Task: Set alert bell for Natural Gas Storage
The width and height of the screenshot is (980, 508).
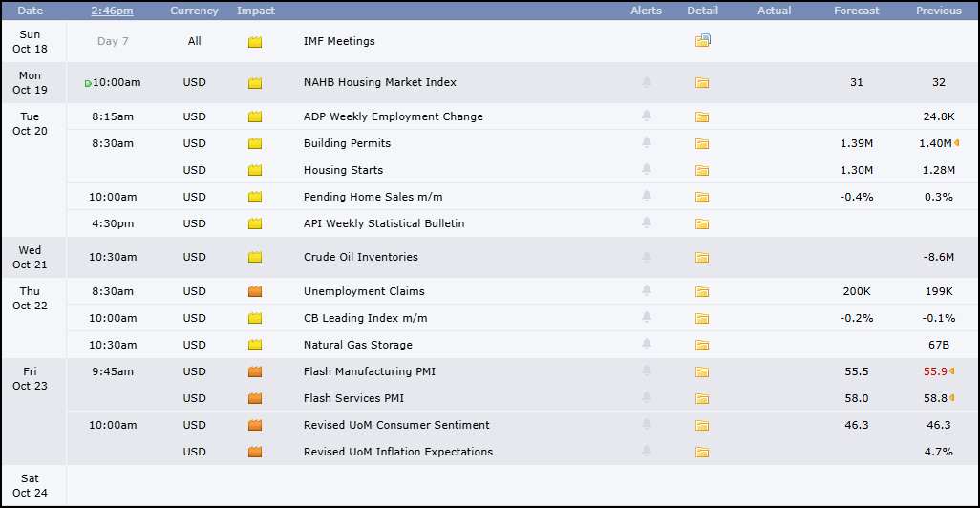Action: (x=647, y=344)
